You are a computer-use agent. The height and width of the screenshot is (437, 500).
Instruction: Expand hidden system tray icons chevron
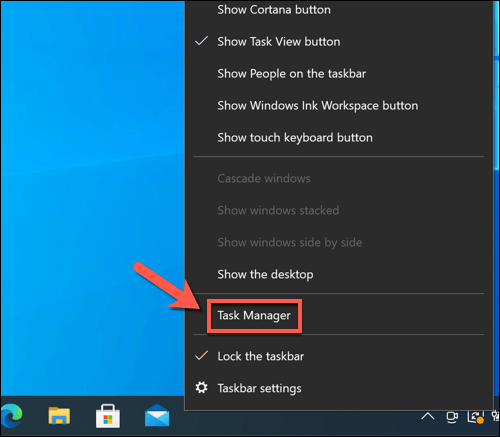428,416
